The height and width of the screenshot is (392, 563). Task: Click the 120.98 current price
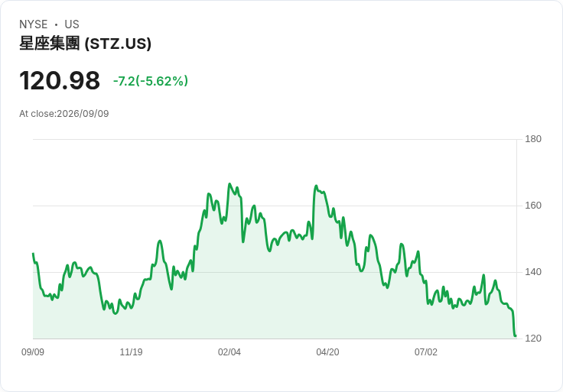(x=60, y=81)
